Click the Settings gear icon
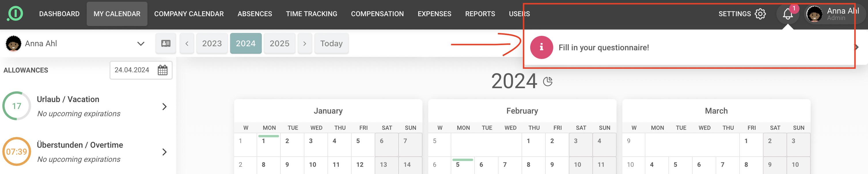 click(x=760, y=14)
